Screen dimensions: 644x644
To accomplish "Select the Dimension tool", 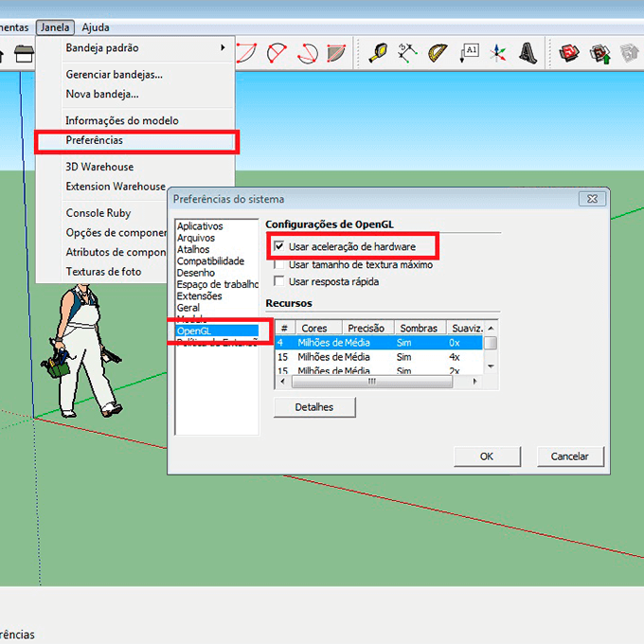I will [x=407, y=53].
